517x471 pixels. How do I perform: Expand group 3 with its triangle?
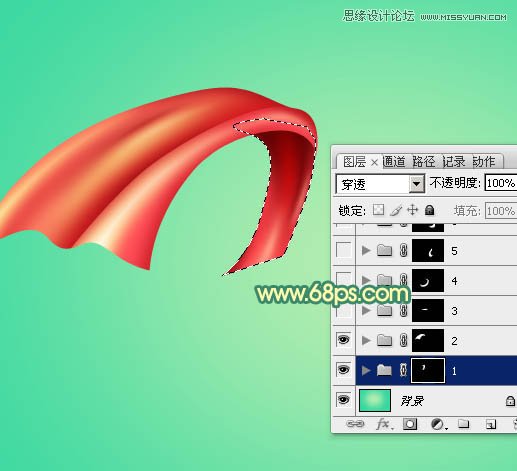click(366, 310)
